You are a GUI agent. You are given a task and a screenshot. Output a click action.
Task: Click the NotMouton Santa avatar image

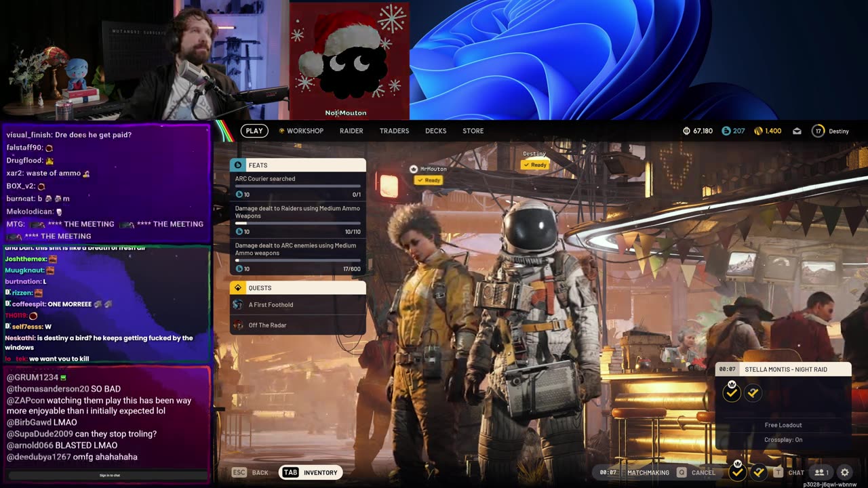click(x=349, y=60)
